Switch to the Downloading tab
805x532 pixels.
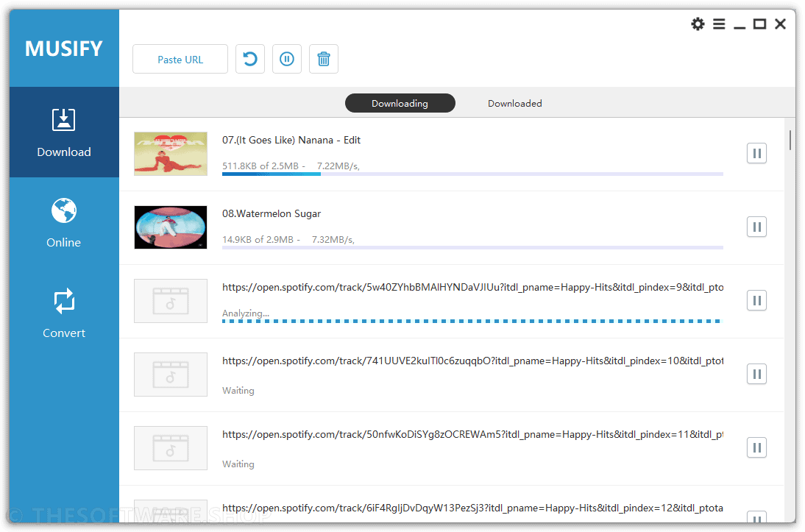(x=400, y=103)
